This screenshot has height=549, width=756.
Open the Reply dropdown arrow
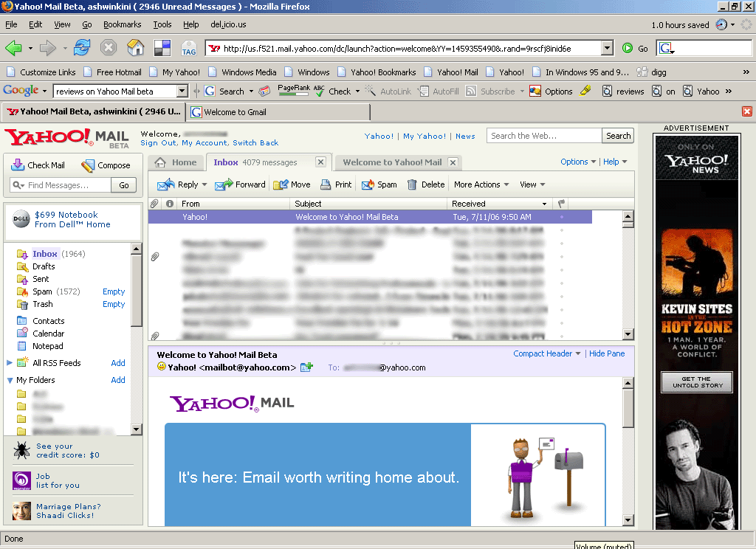point(205,184)
